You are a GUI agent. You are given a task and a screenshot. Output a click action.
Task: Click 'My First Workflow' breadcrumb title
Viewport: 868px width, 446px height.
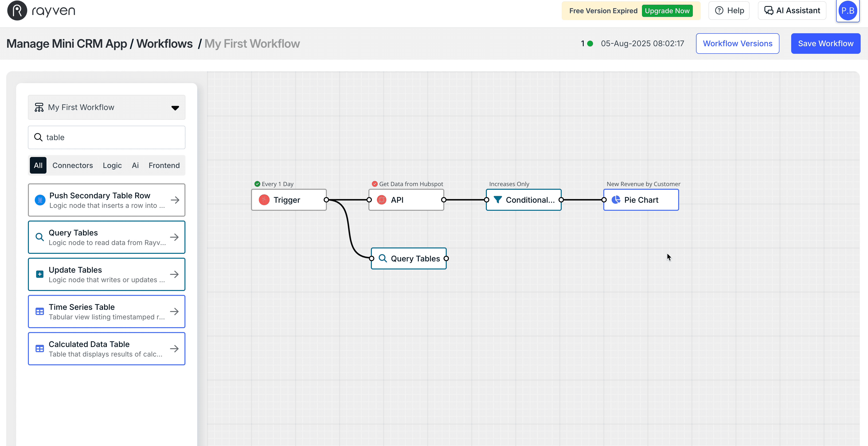[252, 44]
